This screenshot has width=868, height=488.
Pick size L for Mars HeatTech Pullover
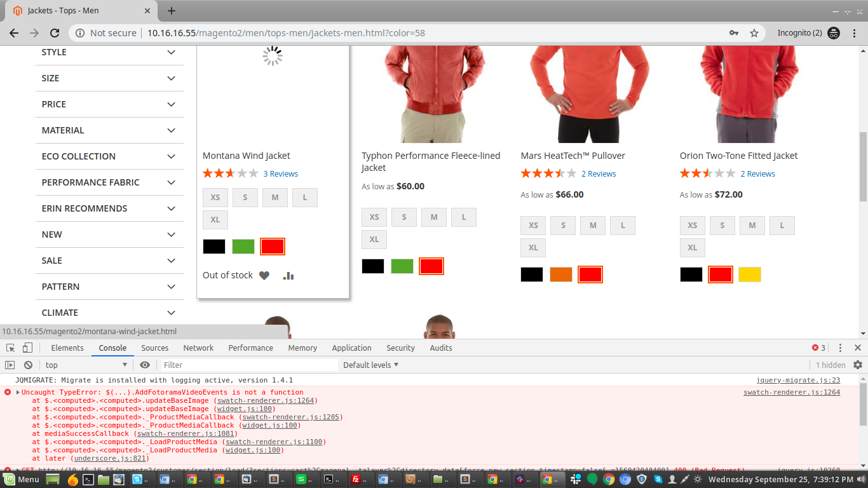click(x=623, y=226)
